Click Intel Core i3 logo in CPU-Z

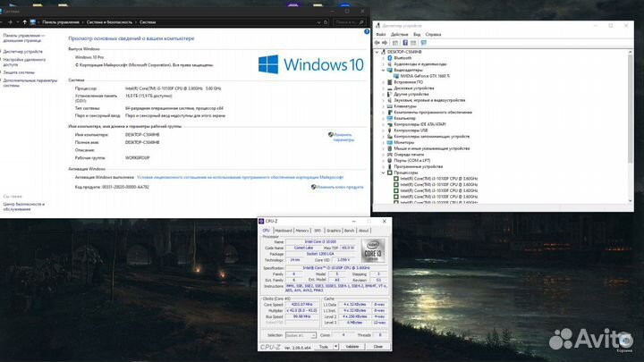pos(373,250)
